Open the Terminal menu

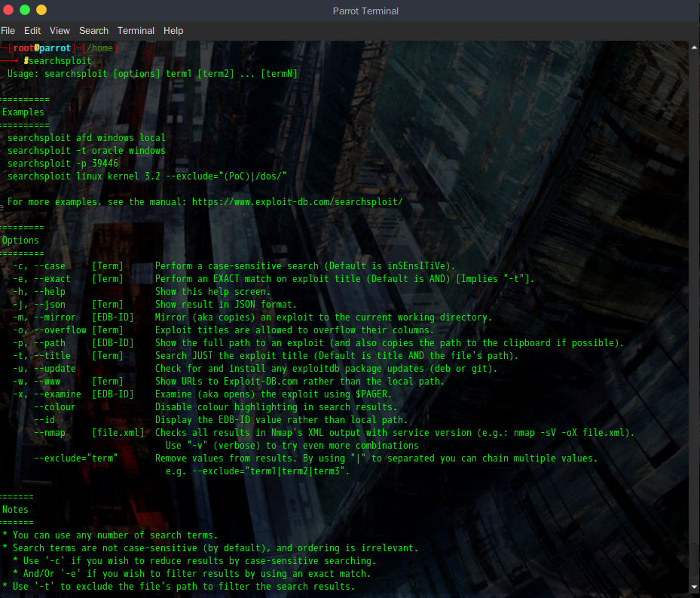tap(136, 30)
